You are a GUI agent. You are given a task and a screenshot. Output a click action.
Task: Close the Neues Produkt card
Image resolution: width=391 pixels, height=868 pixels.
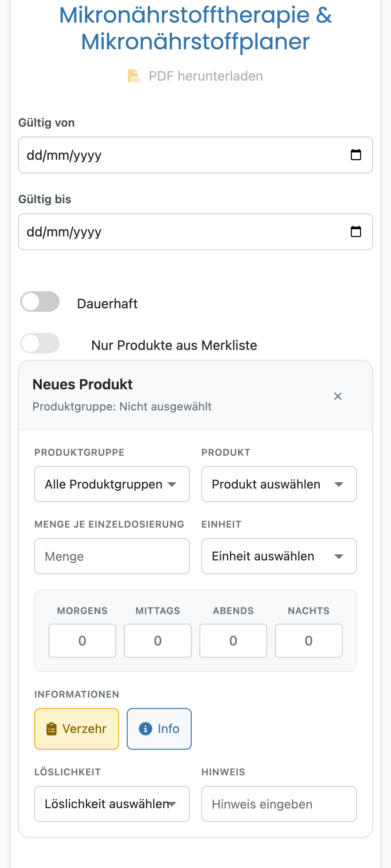(338, 396)
